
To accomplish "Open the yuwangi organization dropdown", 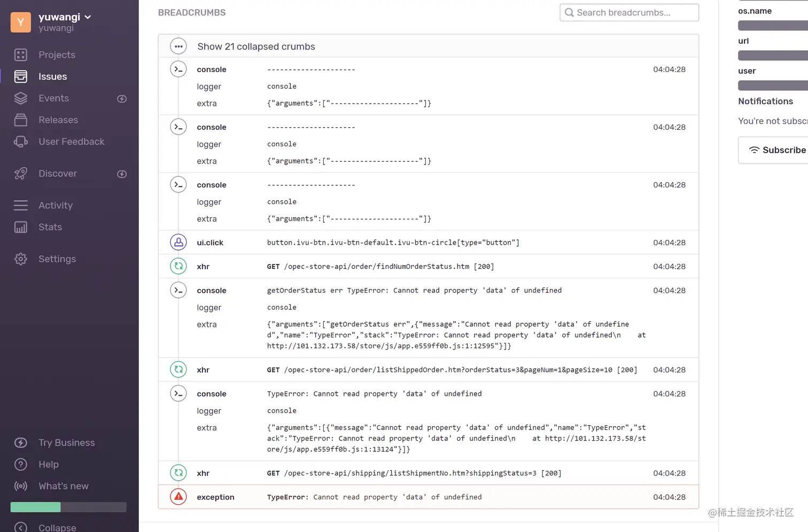I will pyautogui.click(x=64, y=17).
